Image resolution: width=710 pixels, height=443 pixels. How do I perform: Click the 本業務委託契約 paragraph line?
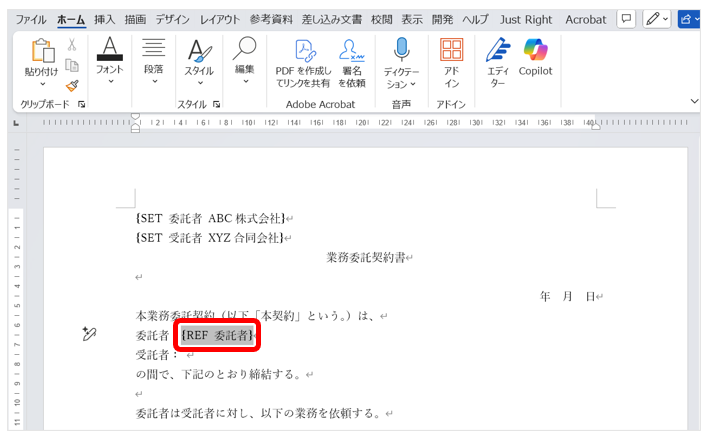[257, 315]
